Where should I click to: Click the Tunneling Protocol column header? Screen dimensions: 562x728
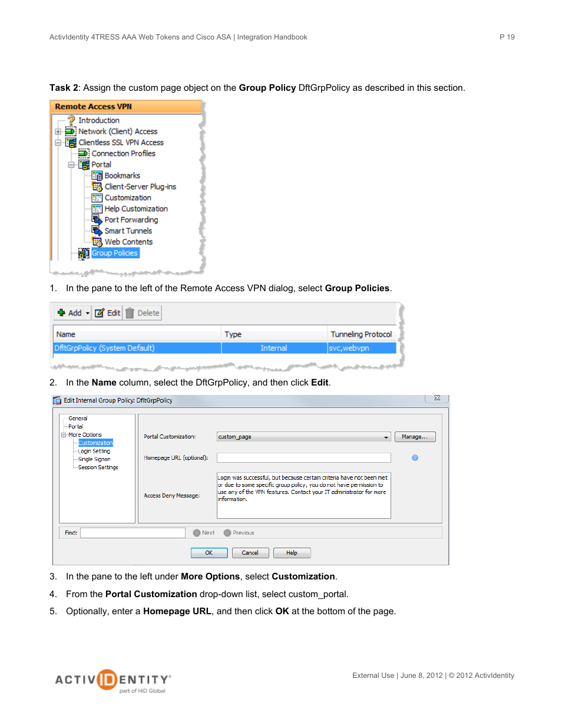coord(362,334)
